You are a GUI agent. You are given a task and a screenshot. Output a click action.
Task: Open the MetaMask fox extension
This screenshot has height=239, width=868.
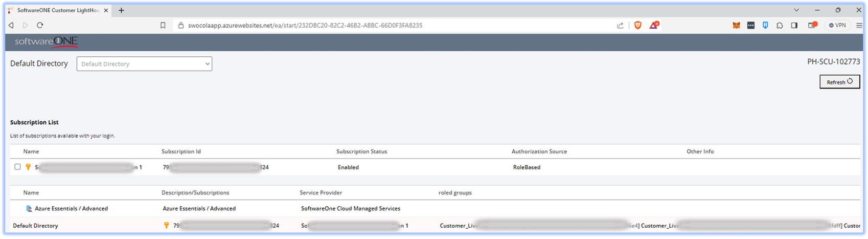click(736, 25)
